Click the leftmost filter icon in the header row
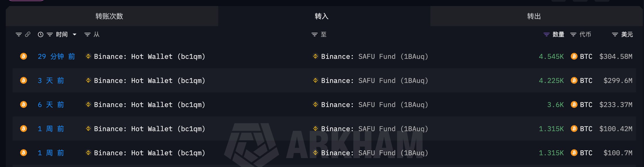Viewport: 644px width, 167px height. coord(18,34)
